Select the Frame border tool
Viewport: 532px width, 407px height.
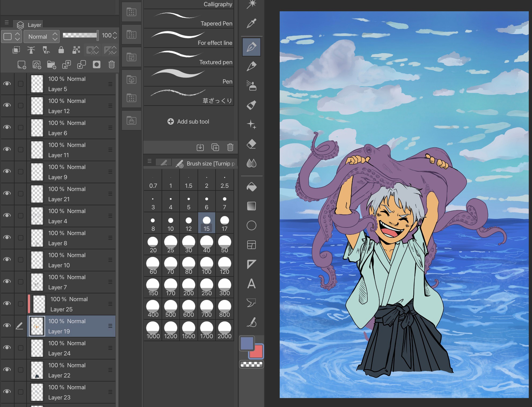[252, 245]
